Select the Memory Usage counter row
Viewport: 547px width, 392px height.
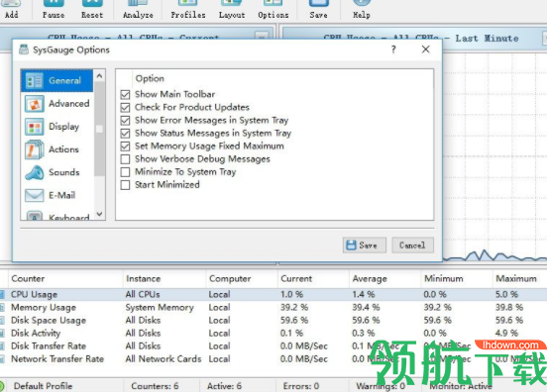coord(273,308)
